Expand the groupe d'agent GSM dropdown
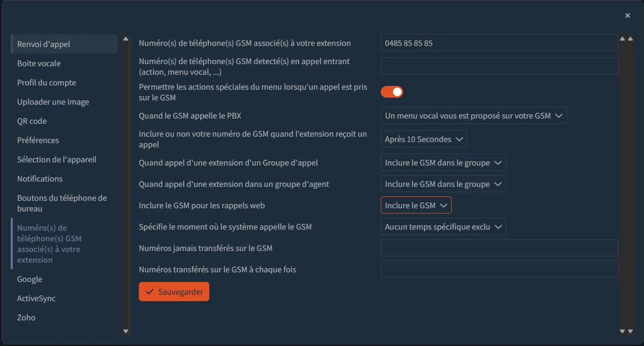644x346 pixels. click(443, 184)
